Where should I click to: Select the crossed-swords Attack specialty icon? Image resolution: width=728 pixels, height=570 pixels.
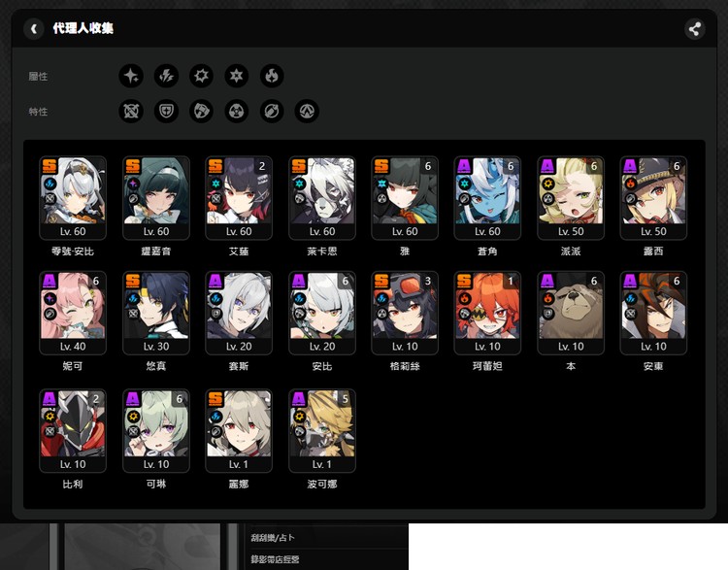coord(131,112)
